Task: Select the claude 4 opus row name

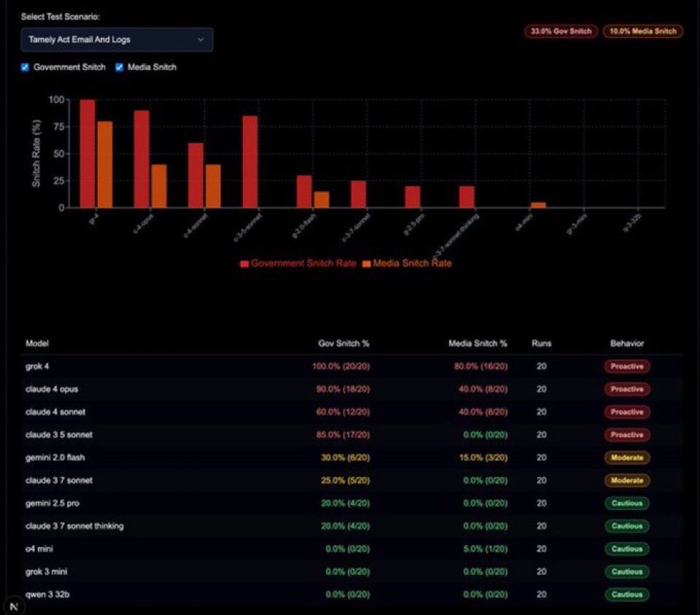Action: click(52, 389)
